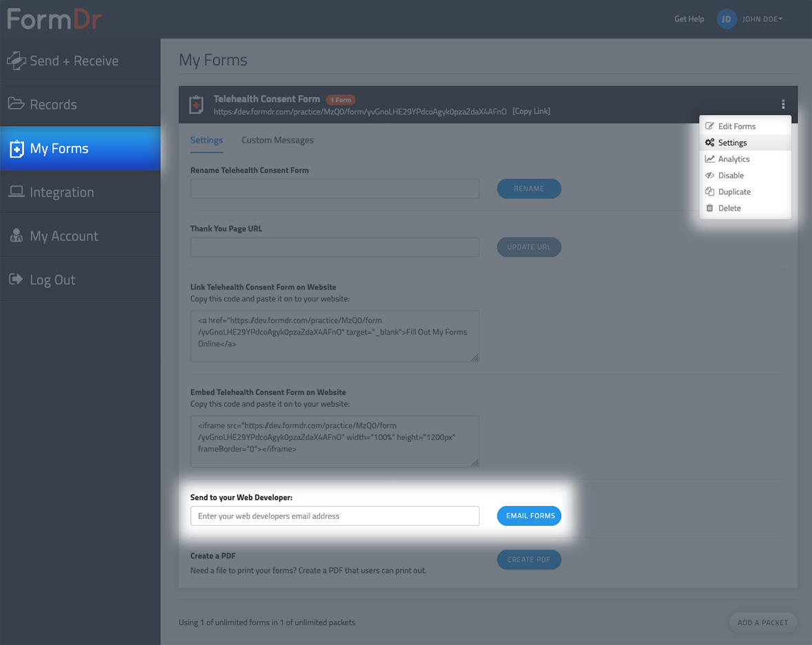
Task: Click the "Rename Telehealth Consent Form" label
Action: click(x=249, y=170)
